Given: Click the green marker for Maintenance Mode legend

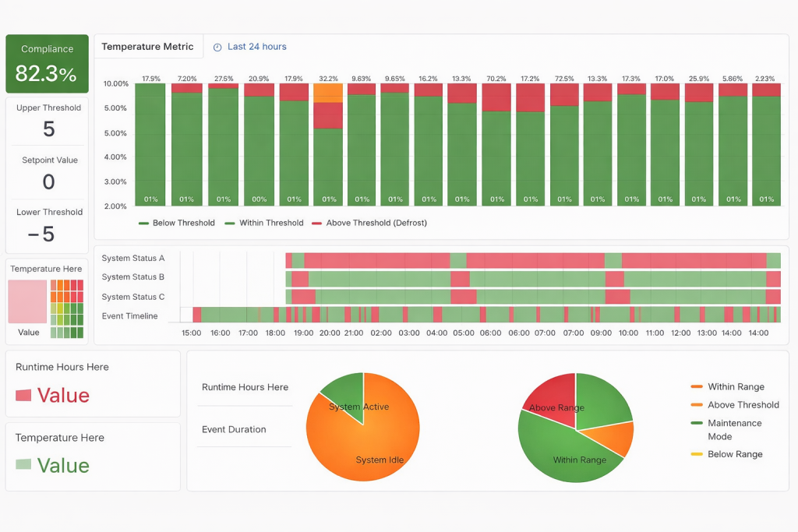Looking at the screenshot, I should 697,424.
